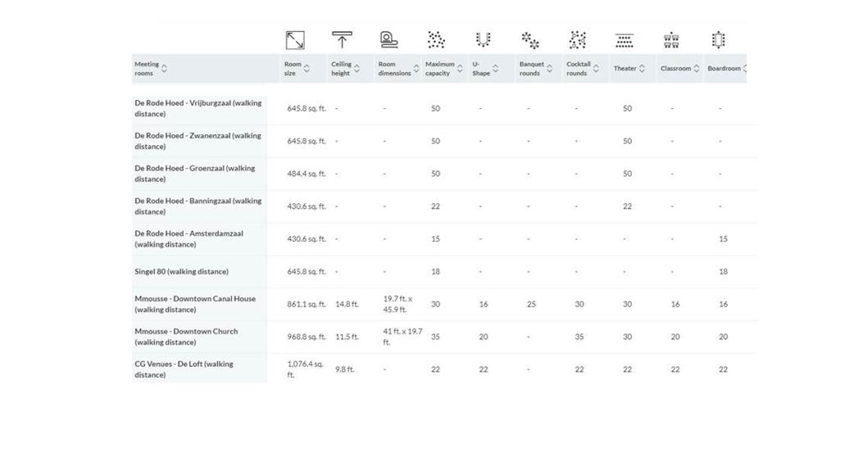The width and height of the screenshot is (868, 453).
Task: Sort by Meeting rooms column
Action: click(164, 69)
